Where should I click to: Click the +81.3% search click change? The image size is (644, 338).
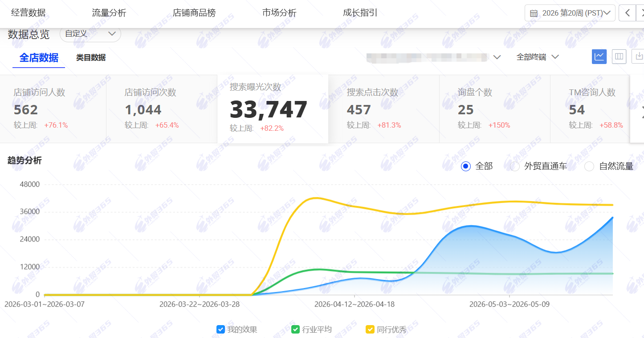pyautogui.click(x=389, y=125)
